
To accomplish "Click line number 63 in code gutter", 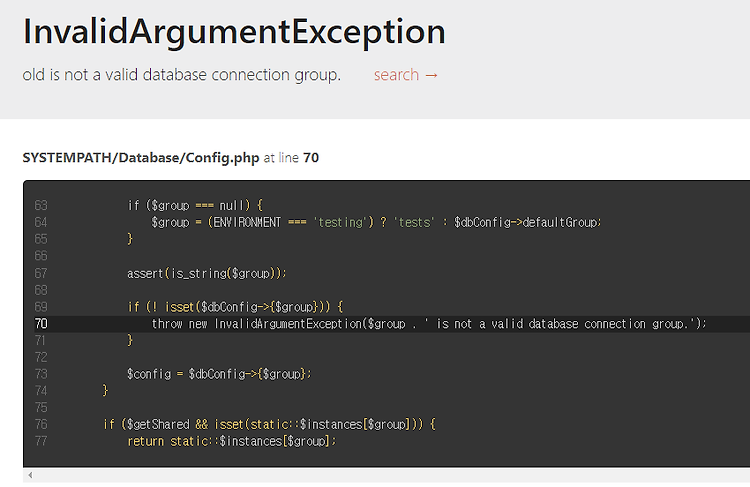I will pyautogui.click(x=41, y=206).
